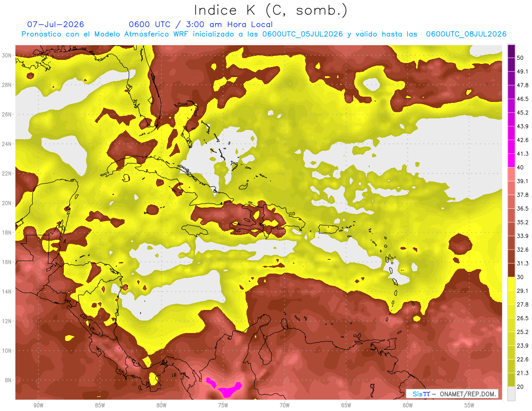Click the "47.8" value on the color scale

point(523,85)
